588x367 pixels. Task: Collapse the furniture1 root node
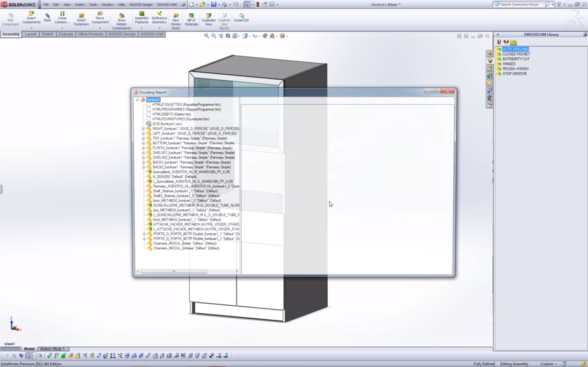pyautogui.click(x=137, y=100)
